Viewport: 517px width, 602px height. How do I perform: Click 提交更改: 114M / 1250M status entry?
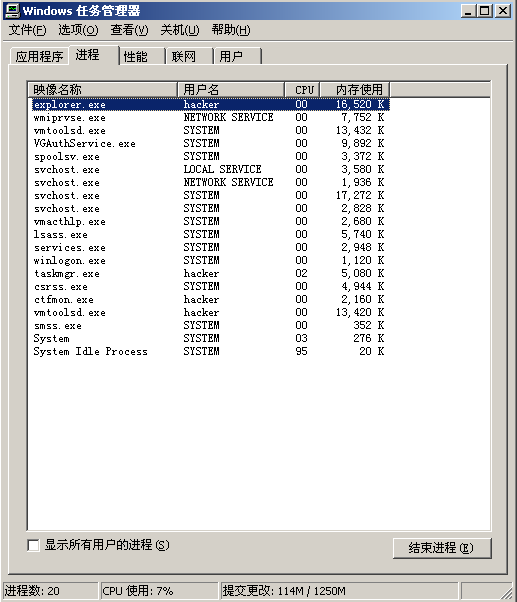(339, 590)
